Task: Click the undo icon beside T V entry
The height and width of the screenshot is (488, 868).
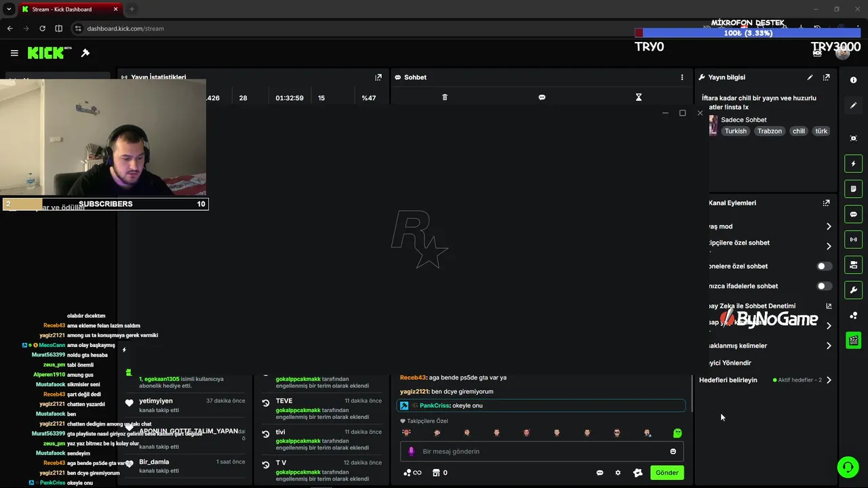Action: [266, 464]
